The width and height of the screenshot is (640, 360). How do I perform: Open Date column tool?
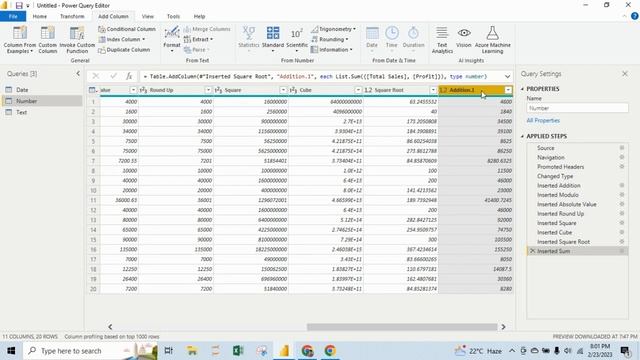(372, 38)
